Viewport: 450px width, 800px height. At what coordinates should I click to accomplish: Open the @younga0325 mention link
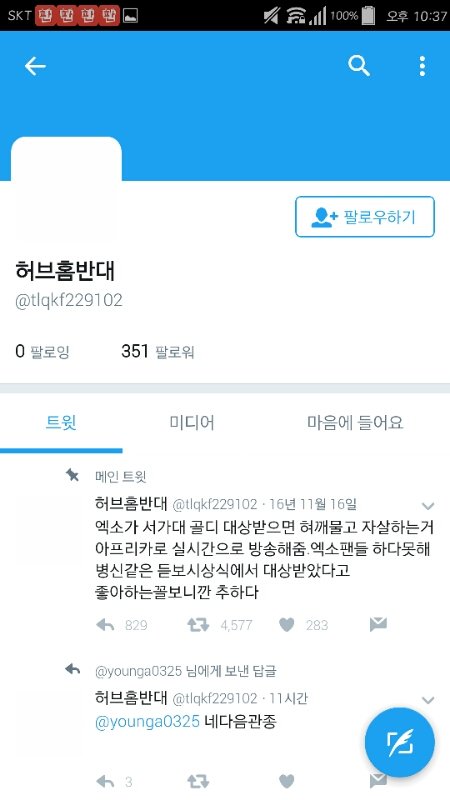click(147, 722)
